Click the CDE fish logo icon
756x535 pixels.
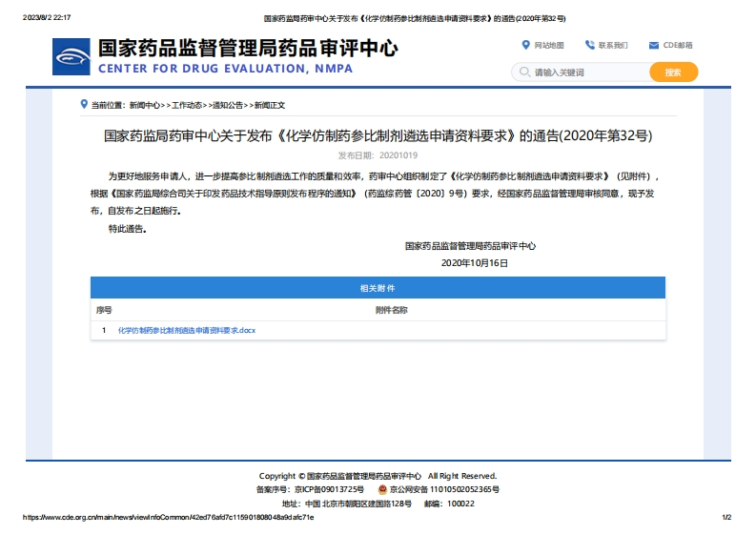[x=72, y=57]
